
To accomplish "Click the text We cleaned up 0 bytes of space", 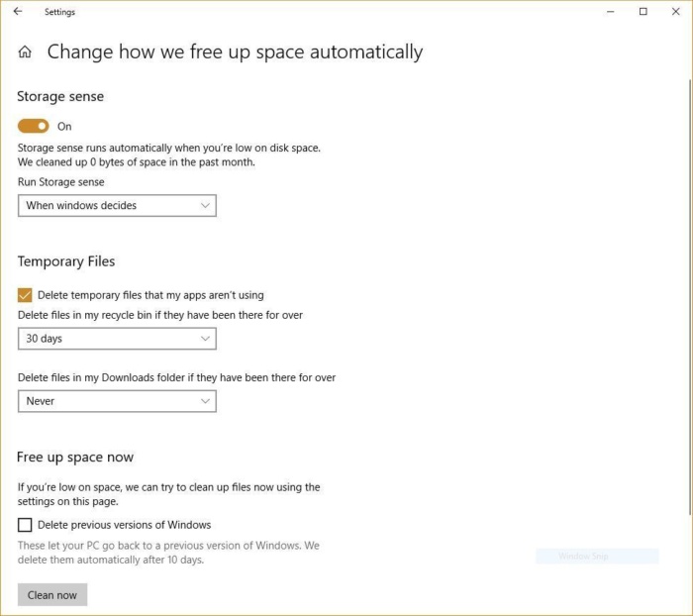I will coord(137,162).
